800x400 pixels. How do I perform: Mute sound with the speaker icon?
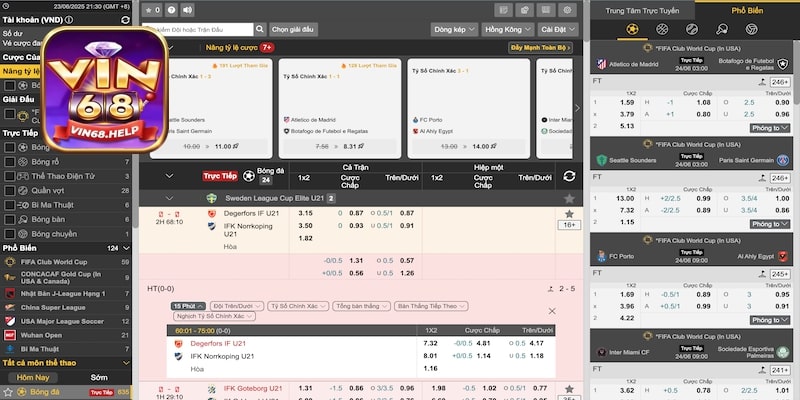(x=187, y=10)
